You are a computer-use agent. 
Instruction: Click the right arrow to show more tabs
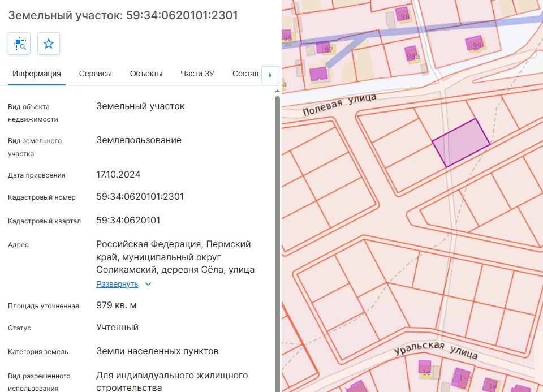click(x=270, y=75)
